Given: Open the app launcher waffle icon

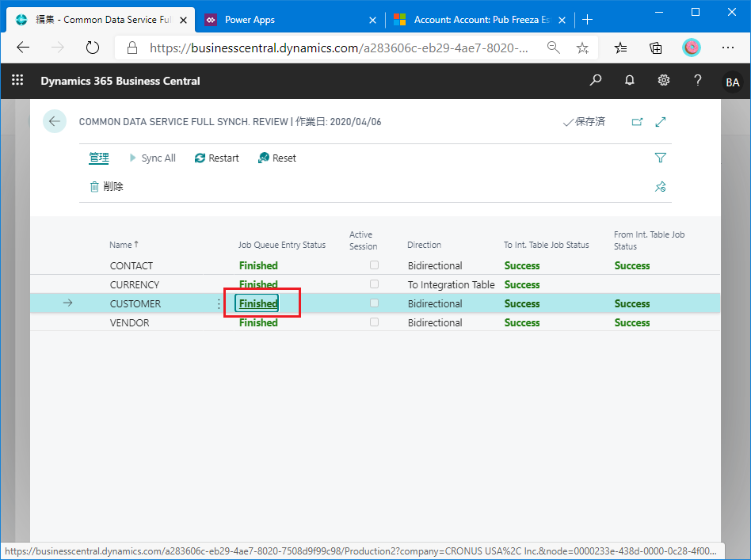Looking at the screenshot, I should [17, 80].
